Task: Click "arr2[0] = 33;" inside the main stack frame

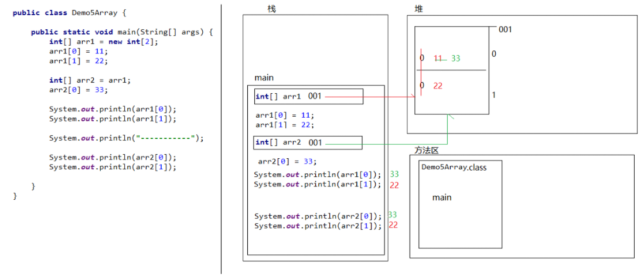Action: click(x=288, y=161)
